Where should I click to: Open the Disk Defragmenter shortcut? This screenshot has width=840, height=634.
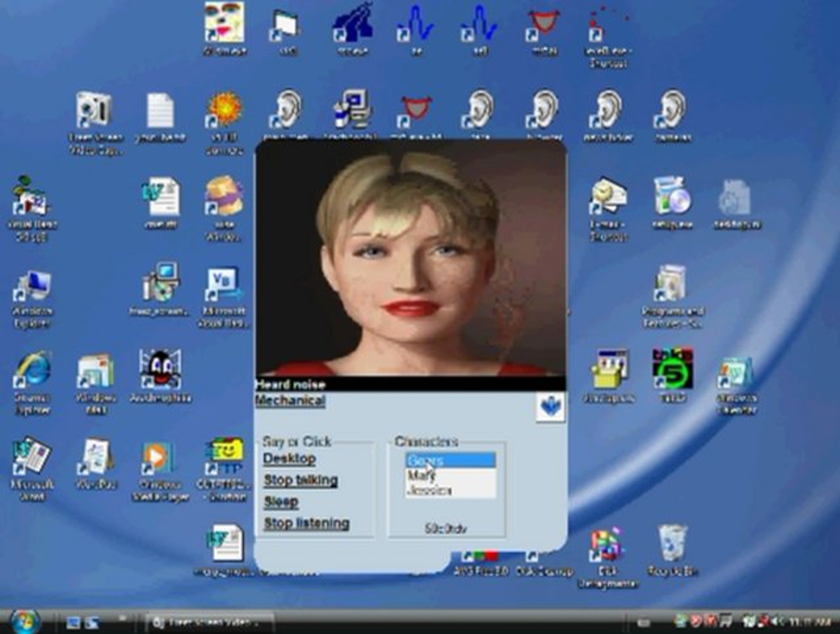tap(607, 557)
